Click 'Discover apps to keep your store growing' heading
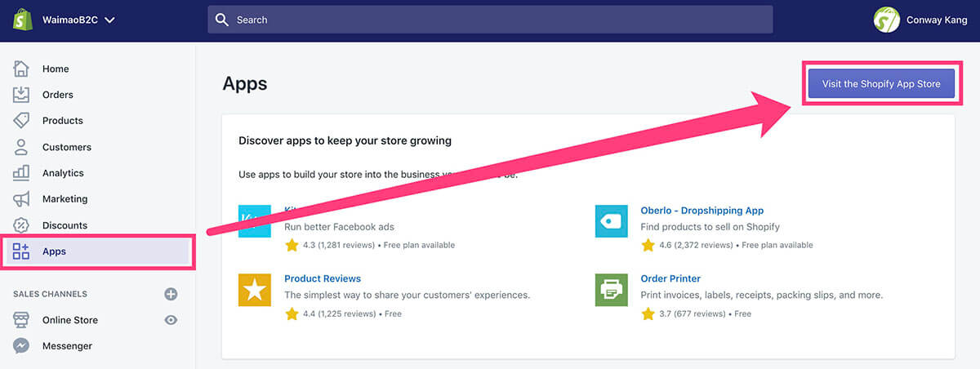Viewport: 980px width, 369px height. [x=345, y=140]
